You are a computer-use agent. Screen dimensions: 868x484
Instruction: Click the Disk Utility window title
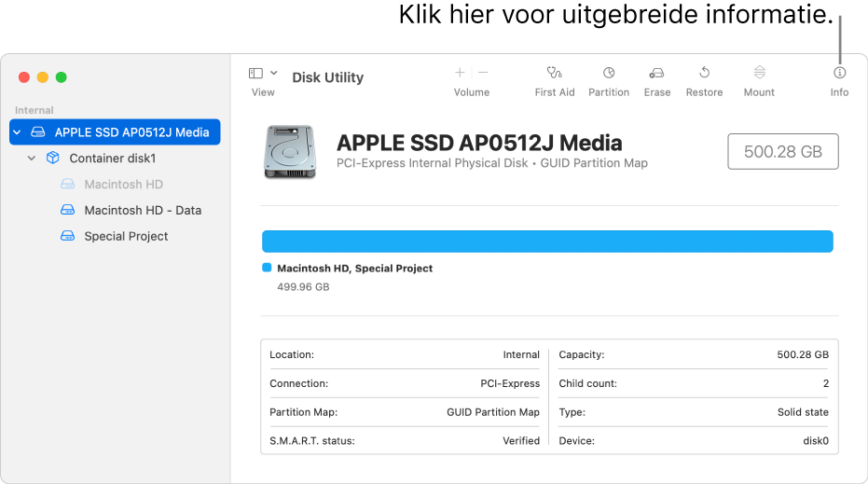pos(328,77)
